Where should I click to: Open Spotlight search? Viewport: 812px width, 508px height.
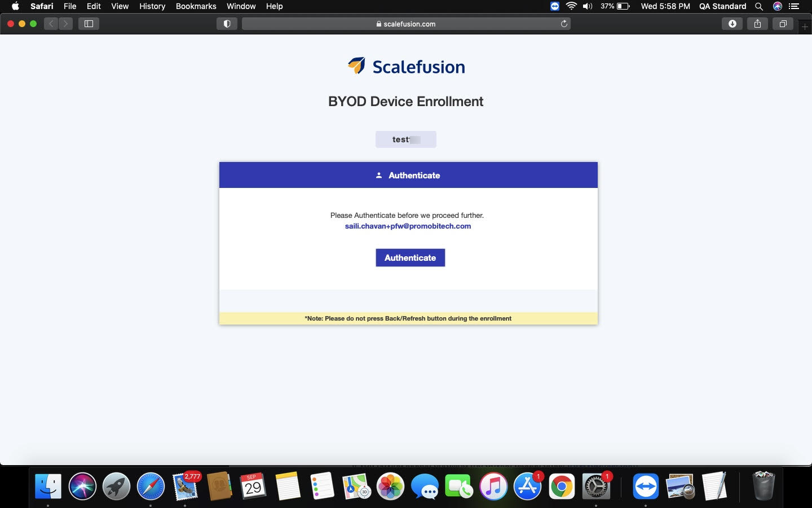point(759,6)
